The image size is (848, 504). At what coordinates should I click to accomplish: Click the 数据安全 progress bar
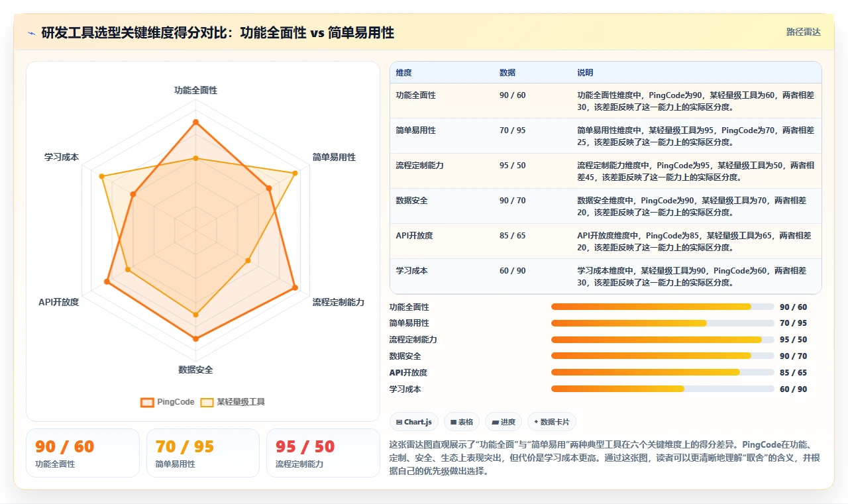click(x=662, y=356)
